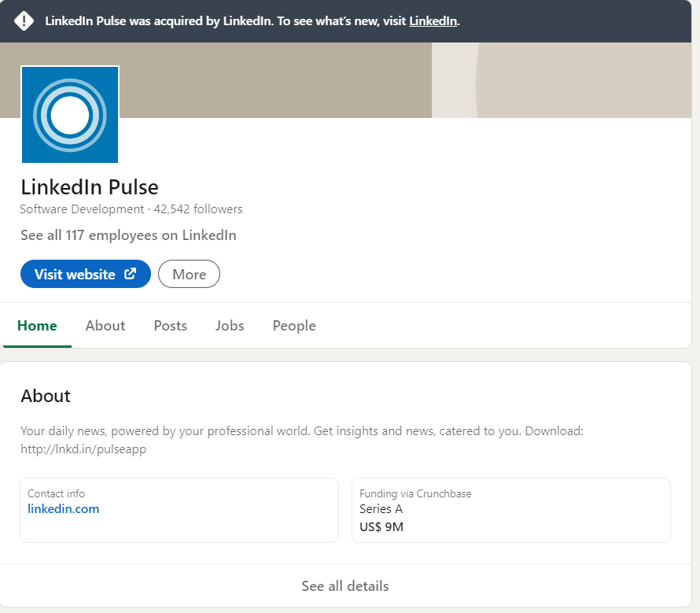700x613 pixels.
Task: Click the About section heading
Action: (x=46, y=396)
